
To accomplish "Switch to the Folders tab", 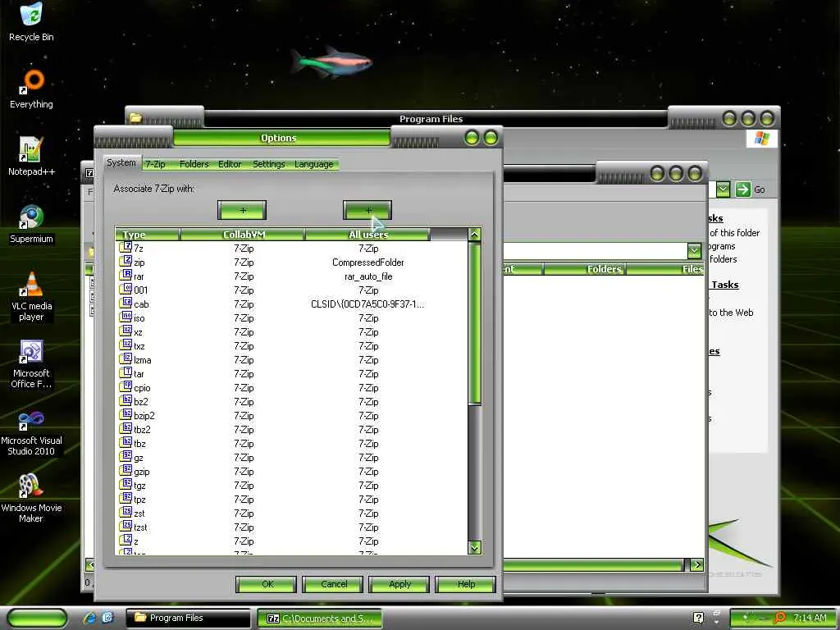I will 194,164.
